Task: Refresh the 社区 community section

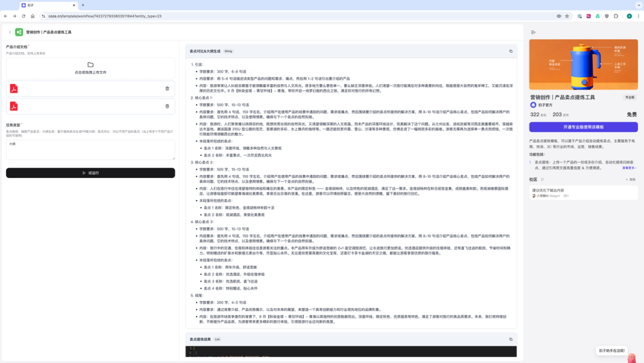Action: 542,180
